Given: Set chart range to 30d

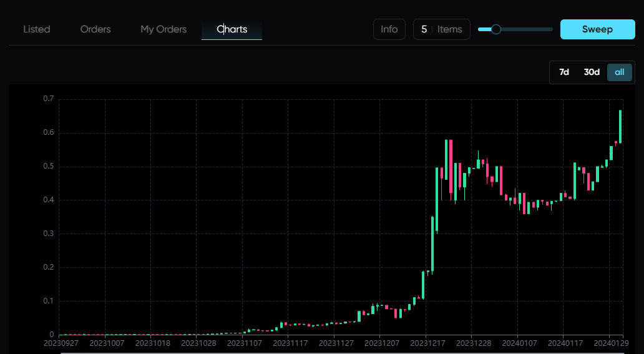Looking at the screenshot, I should point(592,72).
